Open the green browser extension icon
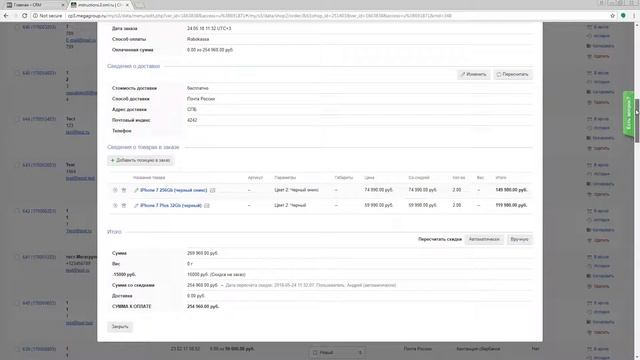The width and height of the screenshot is (640, 360). pyautogui.click(x=623, y=16)
